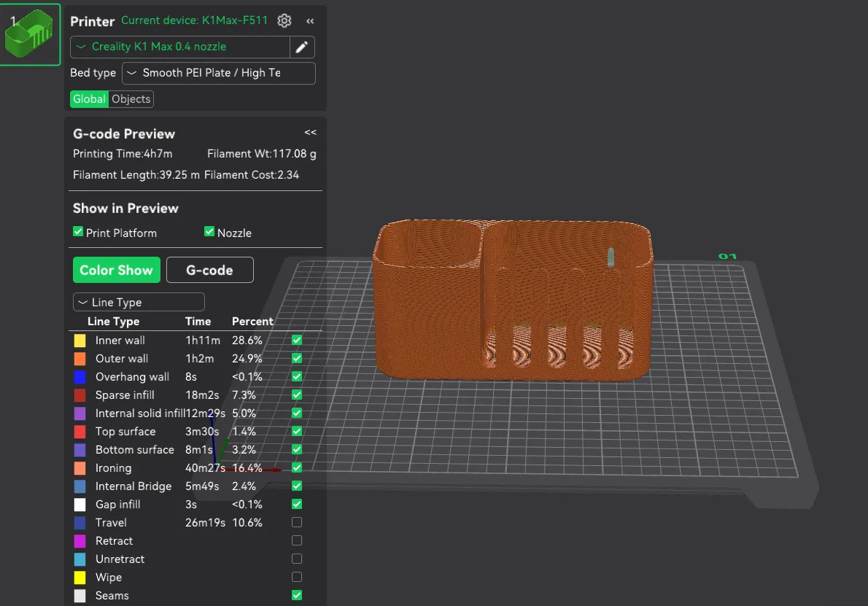Click the G-code button

point(209,270)
